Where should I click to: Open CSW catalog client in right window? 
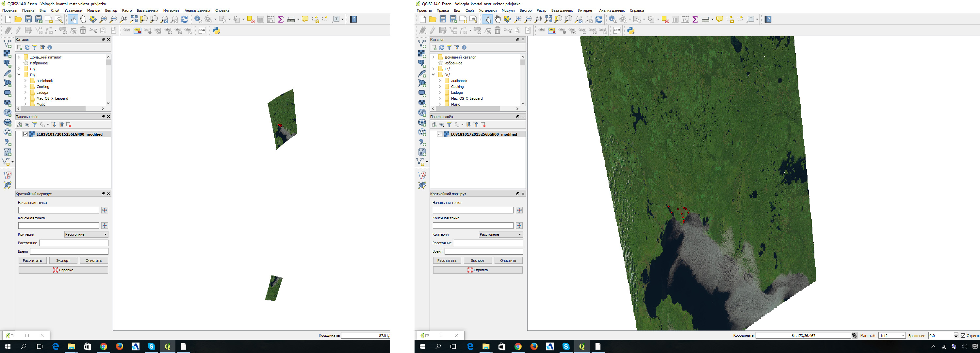(617, 30)
